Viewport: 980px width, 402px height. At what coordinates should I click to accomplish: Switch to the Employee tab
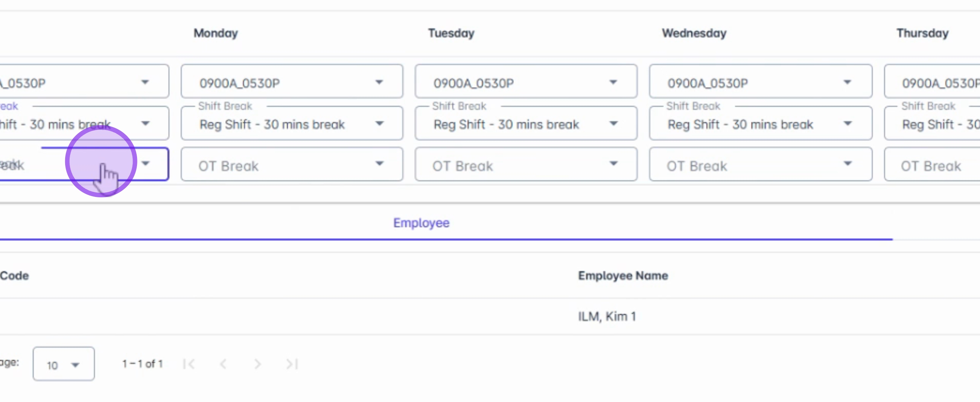(x=421, y=223)
